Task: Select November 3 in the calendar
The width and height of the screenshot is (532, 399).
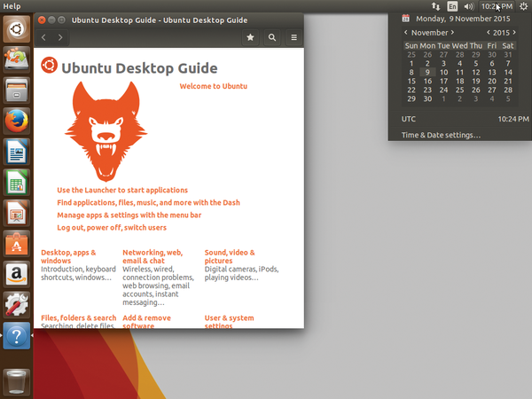Action: pos(443,64)
